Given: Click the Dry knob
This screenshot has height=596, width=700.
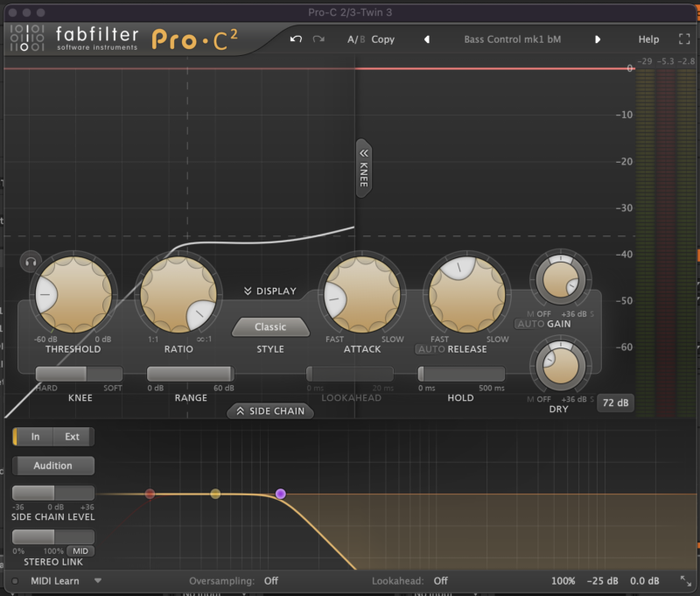Looking at the screenshot, I should point(560,366).
